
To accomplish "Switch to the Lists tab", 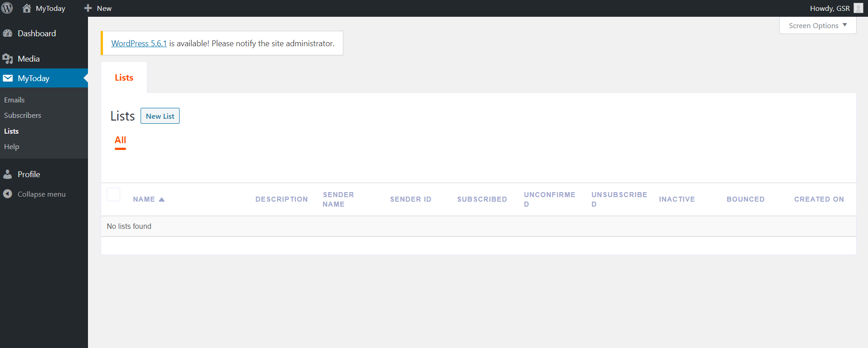I will (124, 78).
